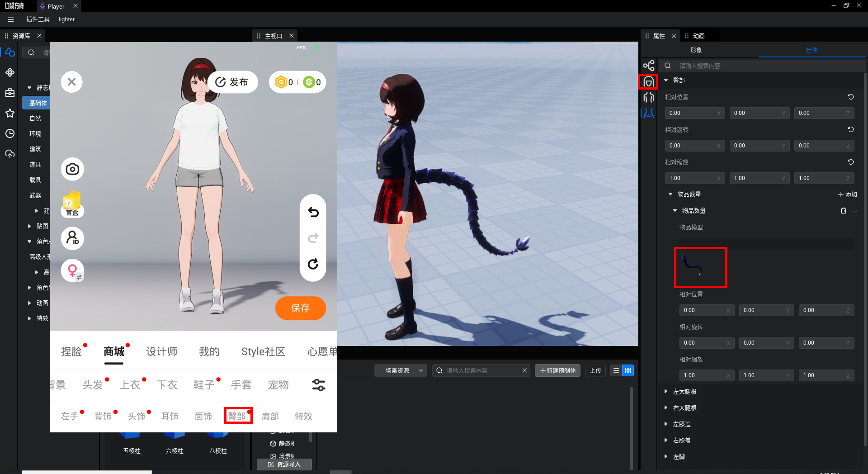
Task: Click the 发布 publish button
Action: click(232, 82)
